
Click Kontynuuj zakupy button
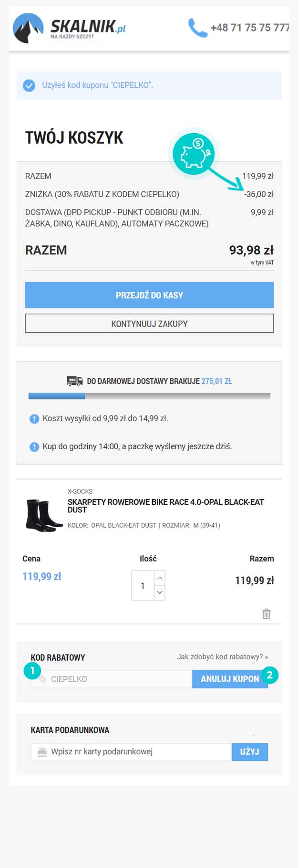coord(149,323)
